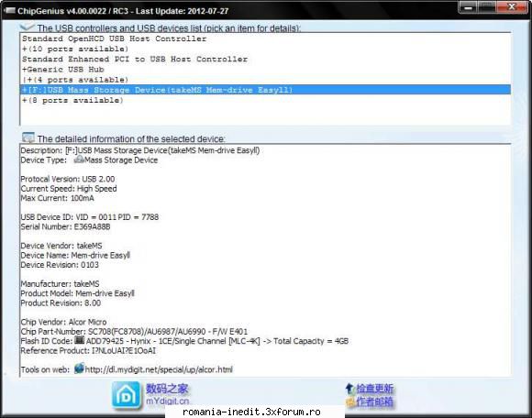Screen dimensions: 532x418
Task: Select Standard OpenHCD USB Host Controller row
Action: [x=265, y=38]
